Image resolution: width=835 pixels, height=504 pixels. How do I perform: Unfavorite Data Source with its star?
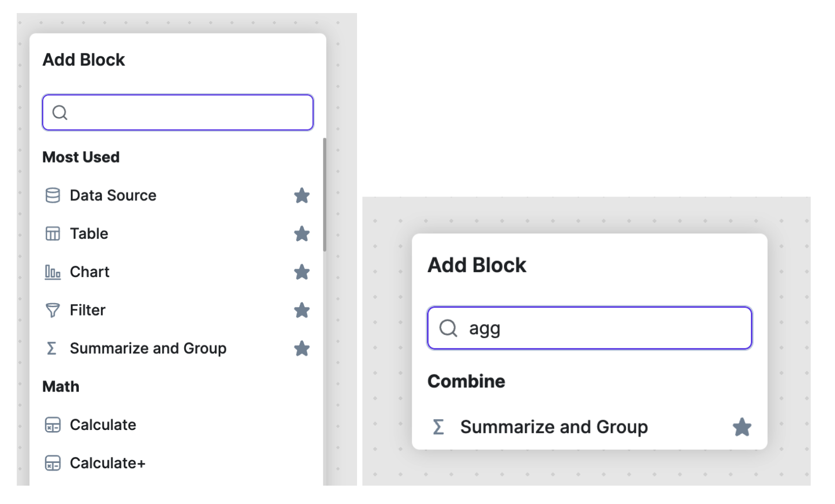pos(301,195)
